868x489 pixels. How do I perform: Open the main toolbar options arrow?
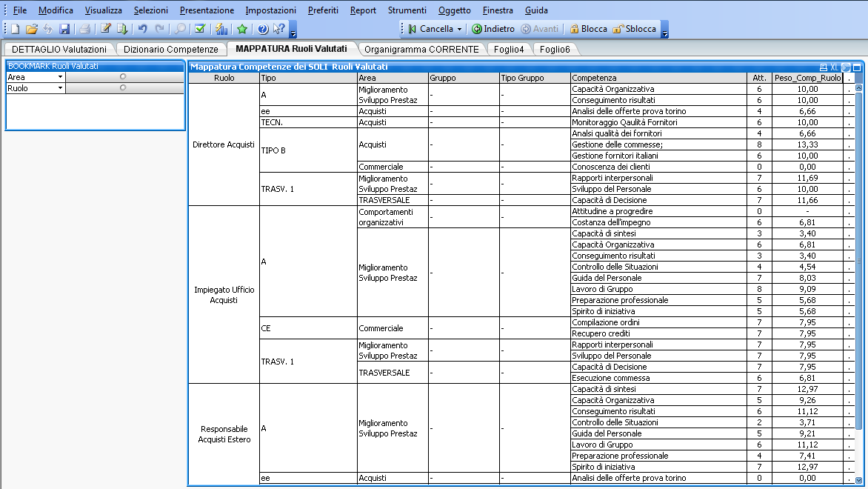coord(293,30)
